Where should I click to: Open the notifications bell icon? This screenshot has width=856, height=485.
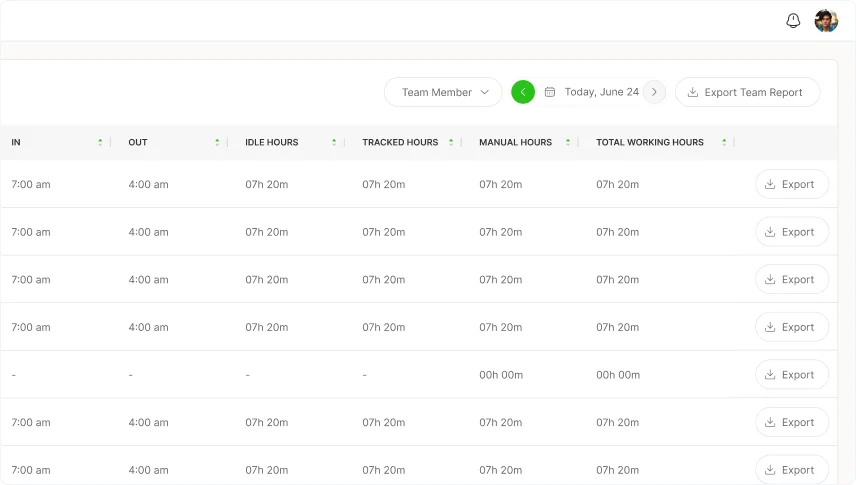point(793,21)
